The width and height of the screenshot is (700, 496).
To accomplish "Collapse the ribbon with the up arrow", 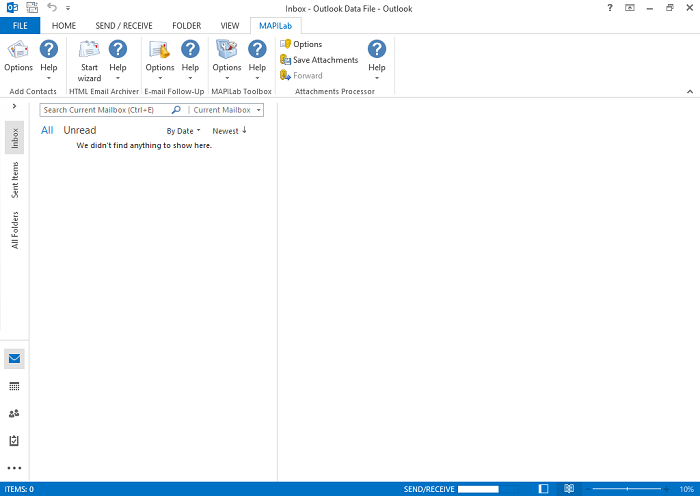I will 690,92.
